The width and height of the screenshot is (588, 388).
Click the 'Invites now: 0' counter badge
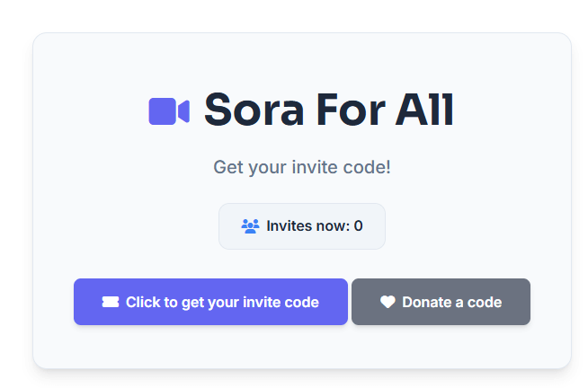coord(301,226)
